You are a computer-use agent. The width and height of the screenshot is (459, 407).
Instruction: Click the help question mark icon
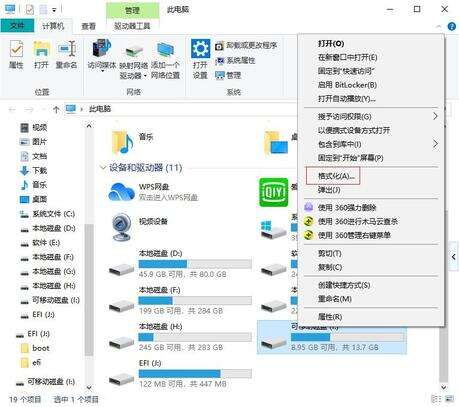[x=452, y=26]
